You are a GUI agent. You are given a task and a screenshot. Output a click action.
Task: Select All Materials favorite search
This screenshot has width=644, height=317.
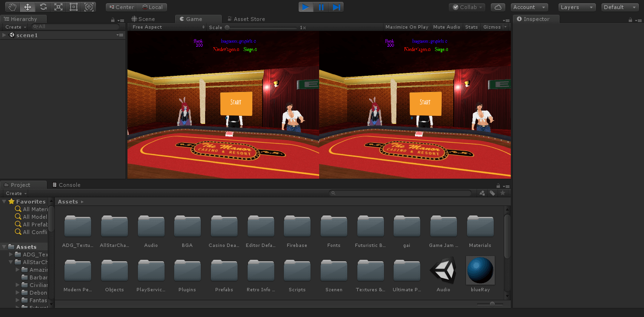click(x=31, y=209)
